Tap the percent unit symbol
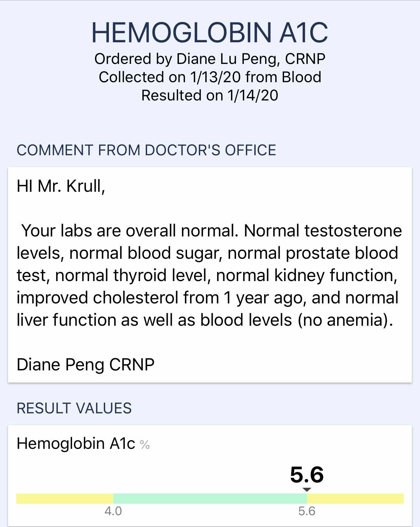The height and width of the screenshot is (527, 420). 145,444
